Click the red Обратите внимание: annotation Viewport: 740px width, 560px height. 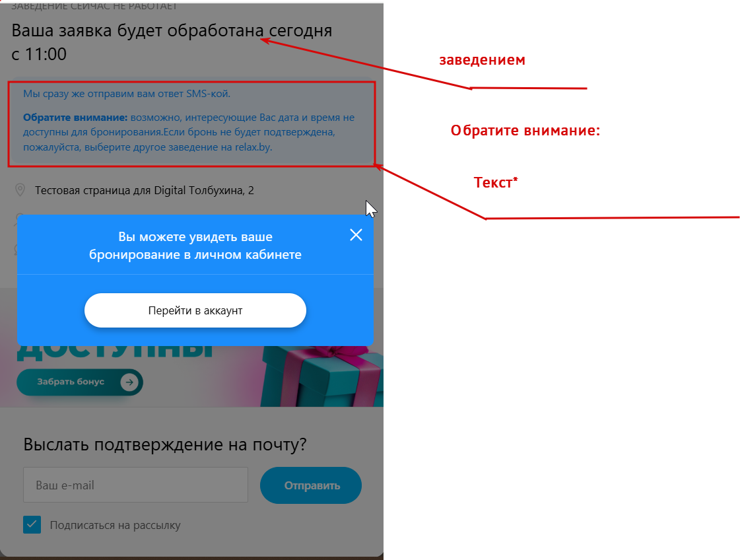[x=525, y=130]
